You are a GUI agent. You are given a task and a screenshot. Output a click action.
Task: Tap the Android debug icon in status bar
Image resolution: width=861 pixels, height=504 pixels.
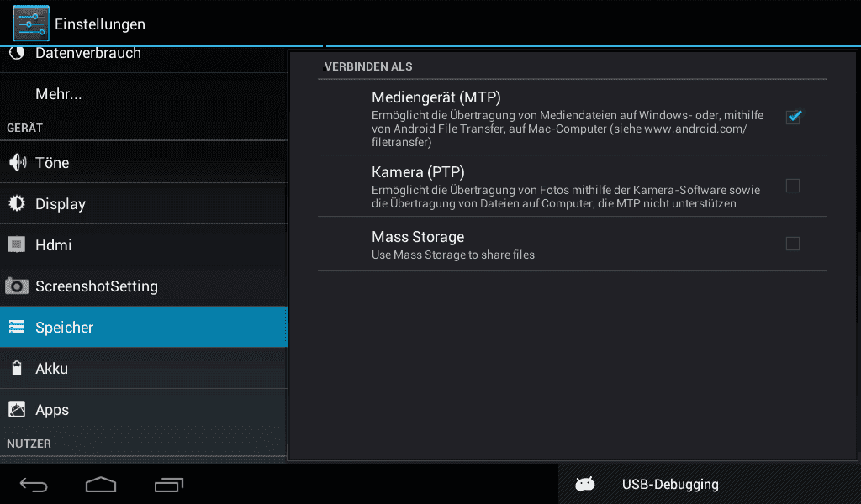(x=585, y=484)
